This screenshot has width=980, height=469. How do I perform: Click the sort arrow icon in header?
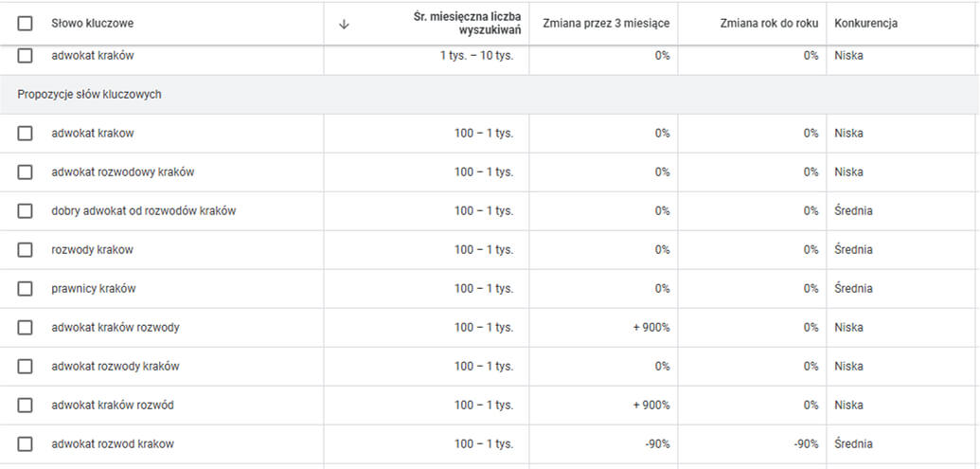pyautogui.click(x=344, y=24)
